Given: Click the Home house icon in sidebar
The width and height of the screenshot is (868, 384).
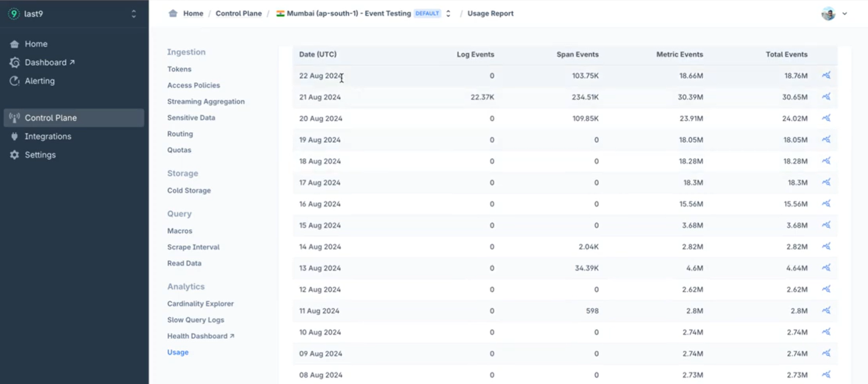Looking at the screenshot, I should (15, 44).
